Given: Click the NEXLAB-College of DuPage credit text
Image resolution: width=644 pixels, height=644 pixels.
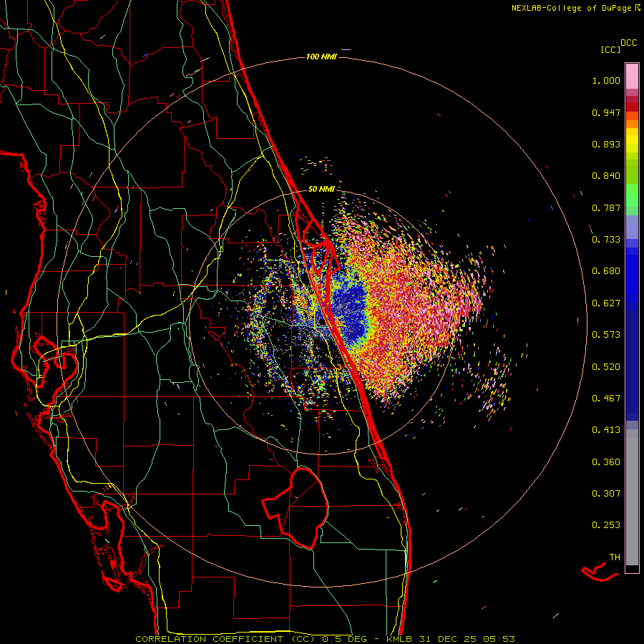Looking at the screenshot, I should click(571, 8).
